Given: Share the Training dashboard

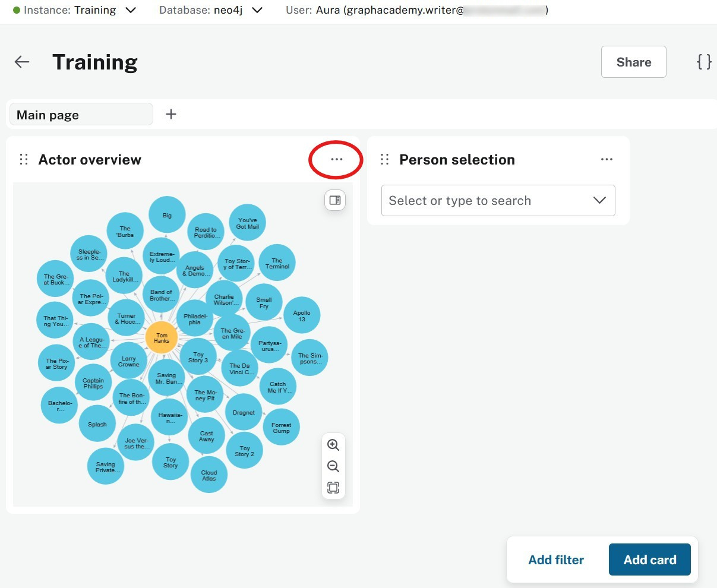Looking at the screenshot, I should point(633,62).
